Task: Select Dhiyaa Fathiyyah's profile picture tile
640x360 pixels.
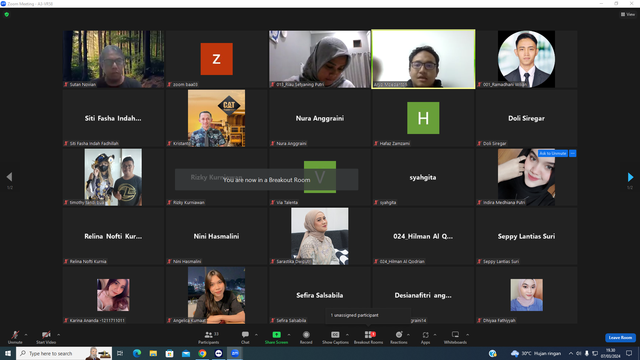Action: [527, 295]
